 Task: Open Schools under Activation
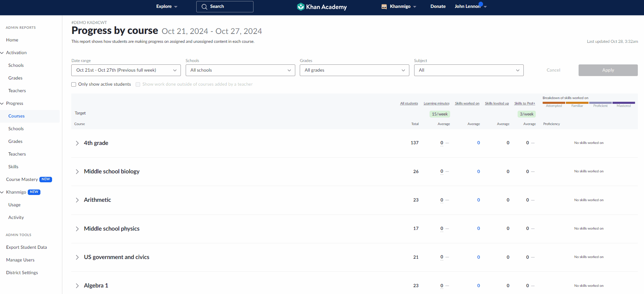tap(16, 65)
